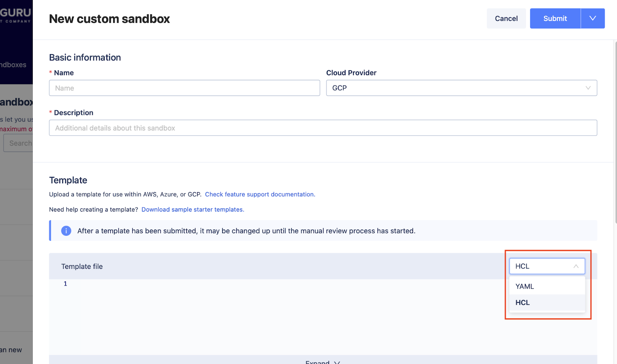Click the chevron on the Cloud Provider field
This screenshot has height=364, width=617.
tap(588, 88)
